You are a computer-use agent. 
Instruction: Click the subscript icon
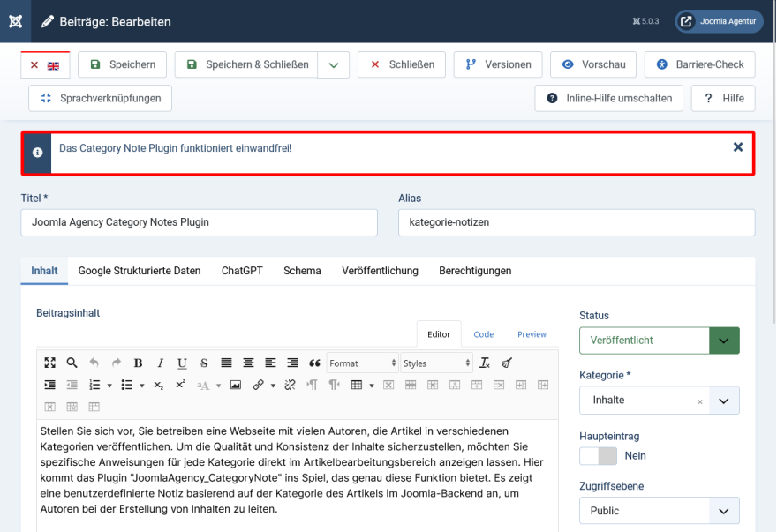pos(159,385)
